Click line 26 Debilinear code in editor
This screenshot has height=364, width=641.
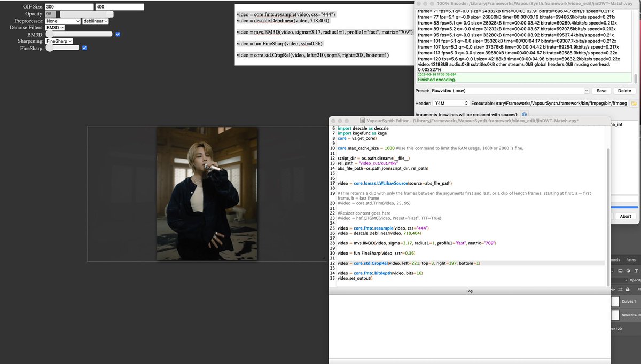tap(379, 233)
